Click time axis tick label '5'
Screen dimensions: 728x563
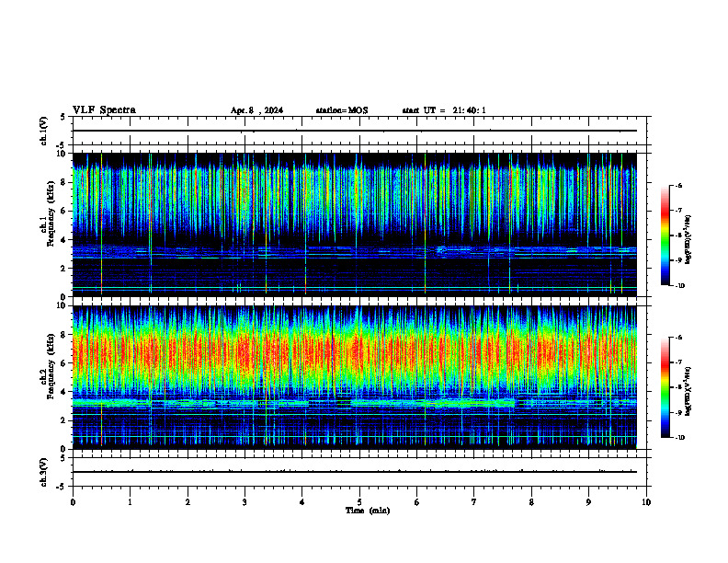click(x=359, y=502)
